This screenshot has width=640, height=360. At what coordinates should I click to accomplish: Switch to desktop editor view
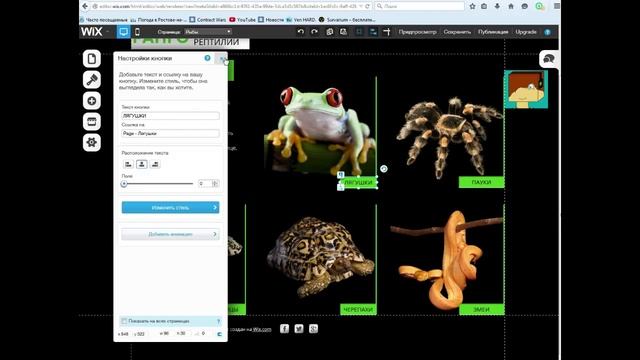coord(123,32)
